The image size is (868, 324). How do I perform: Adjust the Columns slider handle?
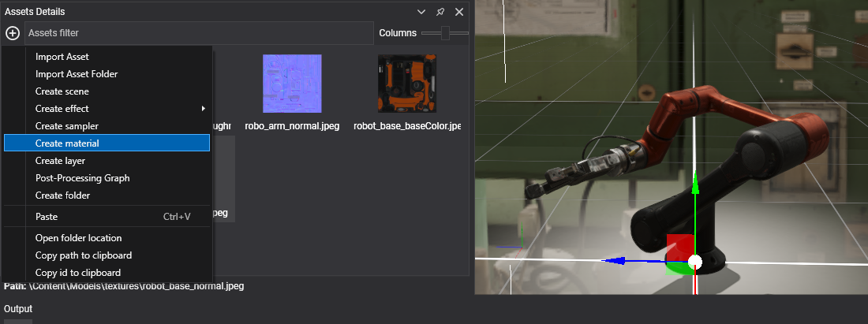click(446, 33)
